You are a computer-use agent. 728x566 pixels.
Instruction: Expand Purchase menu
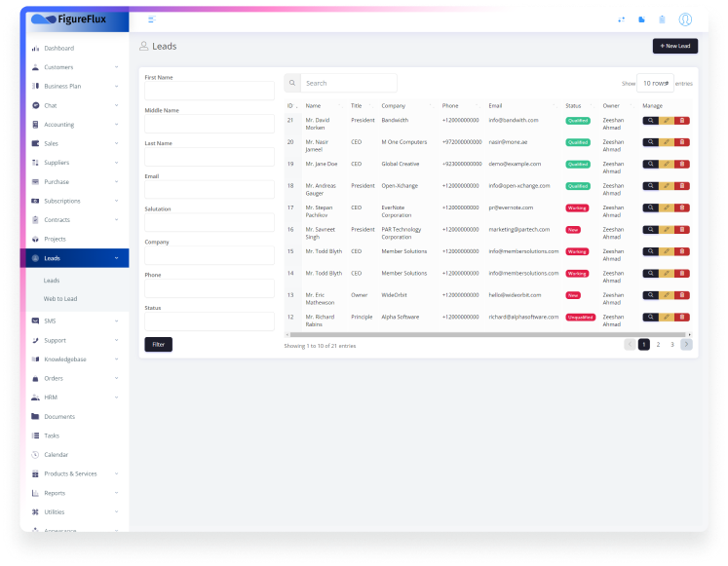pos(74,182)
